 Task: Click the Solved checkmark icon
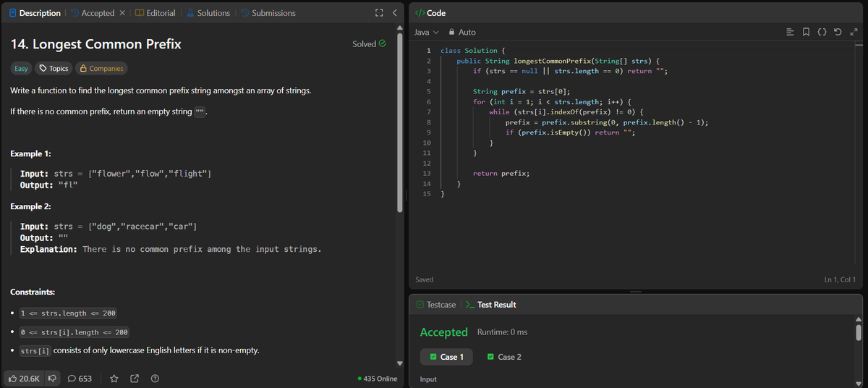tap(382, 43)
